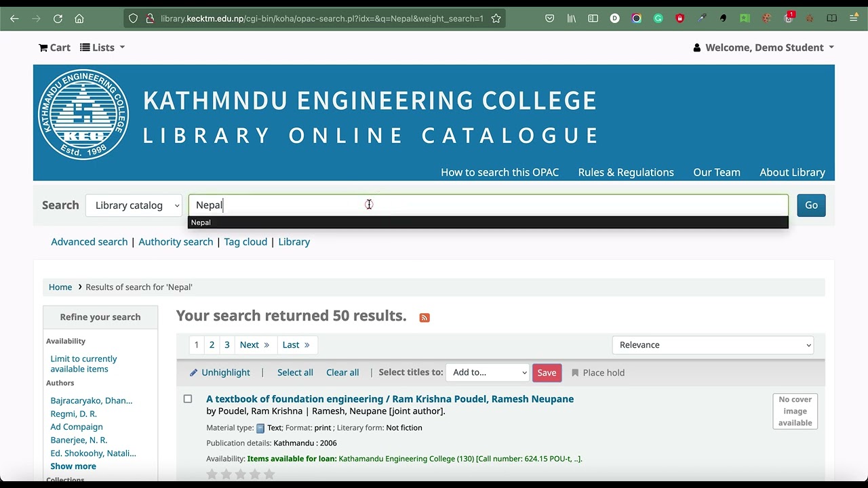Activate the color picker eyedropper extension
Viewport: 868px width, 488px height.
coord(701,18)
